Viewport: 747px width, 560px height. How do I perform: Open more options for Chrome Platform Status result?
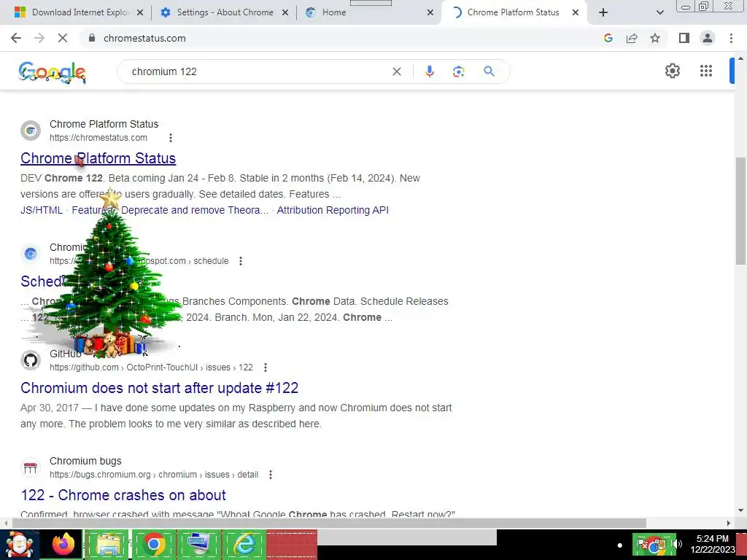coord(171,138)
